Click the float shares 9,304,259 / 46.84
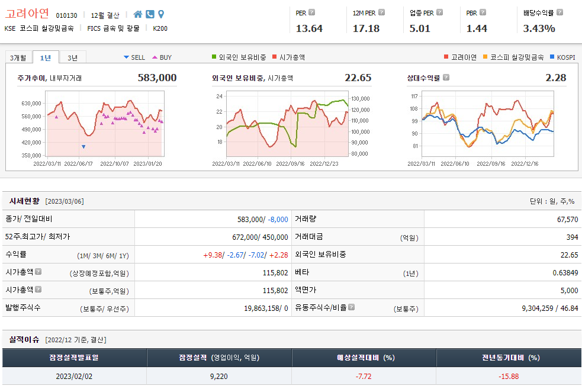Image resolution: width=582 pixels, height=392 pixels. tap(550, 309)
